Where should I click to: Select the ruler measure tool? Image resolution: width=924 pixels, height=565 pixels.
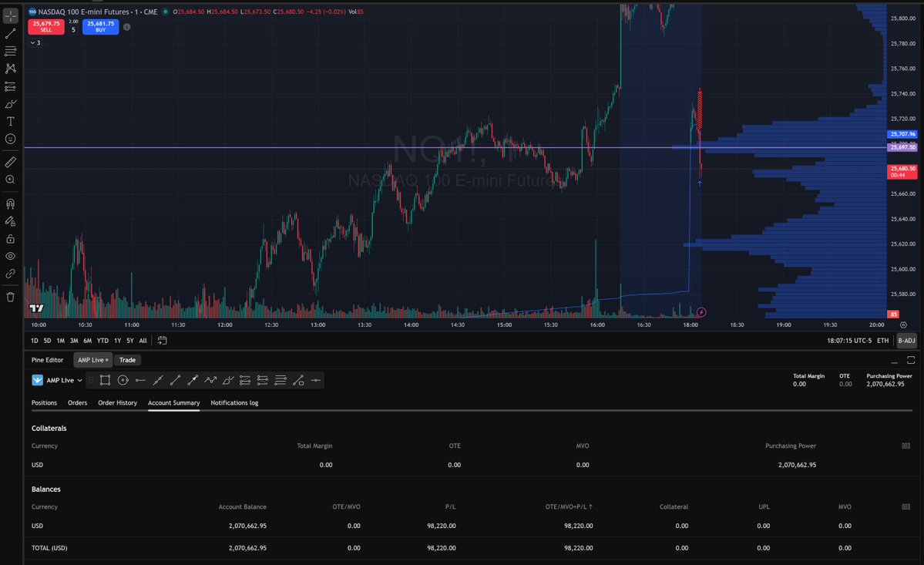[x=11, y=162]
